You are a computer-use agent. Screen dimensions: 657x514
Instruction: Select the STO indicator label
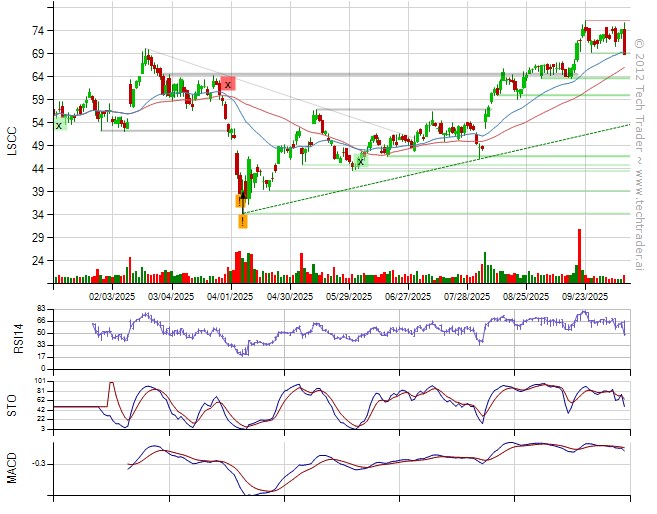point(13,404)
